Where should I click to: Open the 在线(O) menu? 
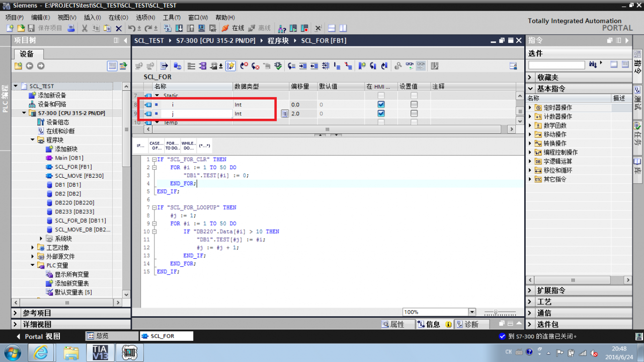pyautogui.click(x=118, y=18)
